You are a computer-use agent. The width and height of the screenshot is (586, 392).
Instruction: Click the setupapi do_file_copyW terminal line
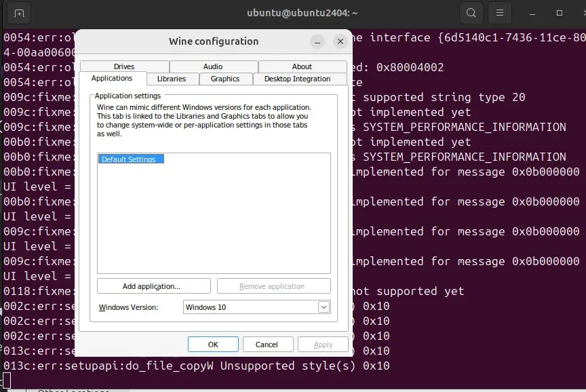tap(197, 366)
